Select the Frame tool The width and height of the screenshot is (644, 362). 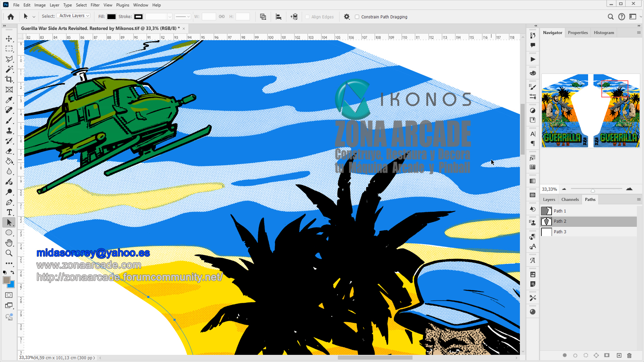(9, 90)
